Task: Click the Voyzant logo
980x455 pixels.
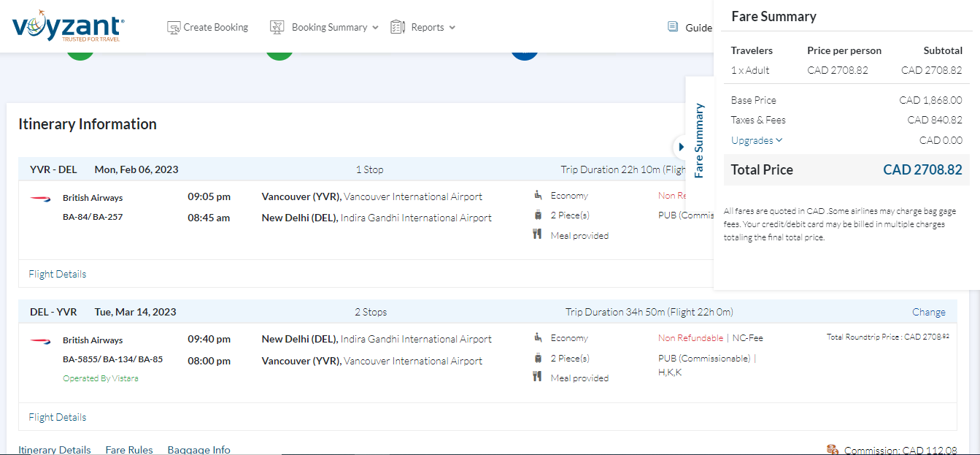Action: (x=68, y=26)
